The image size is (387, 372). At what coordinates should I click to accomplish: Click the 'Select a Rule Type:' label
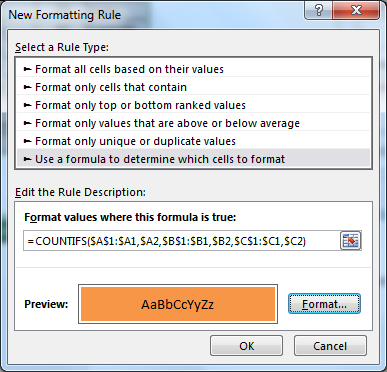click(62, 47)
